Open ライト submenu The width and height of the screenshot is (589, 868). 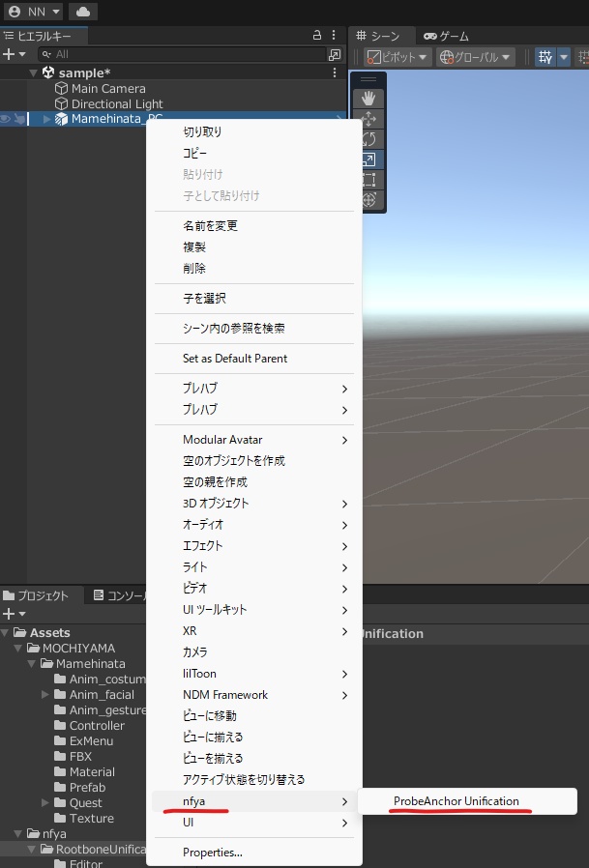pyautogui.click(x=253, y=566)
